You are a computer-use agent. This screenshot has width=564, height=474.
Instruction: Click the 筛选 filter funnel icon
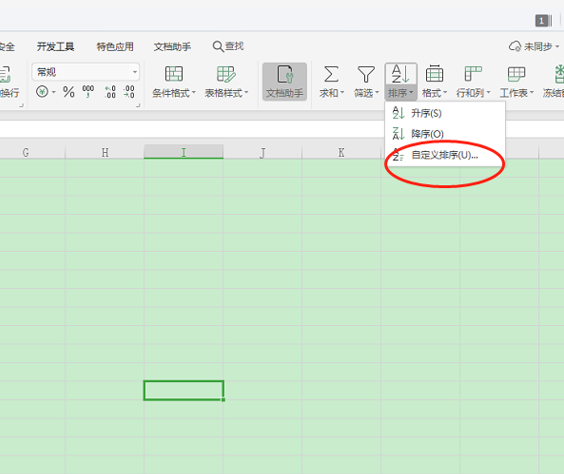(x=366, y=74)
